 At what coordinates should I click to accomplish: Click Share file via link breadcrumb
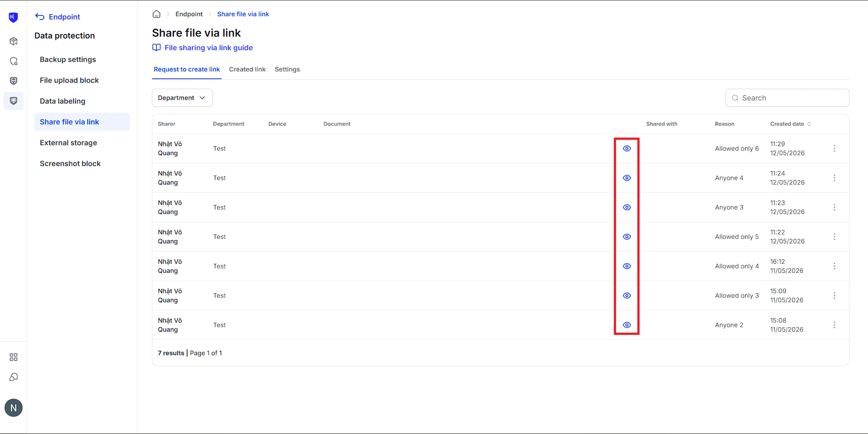click(243, 14)
